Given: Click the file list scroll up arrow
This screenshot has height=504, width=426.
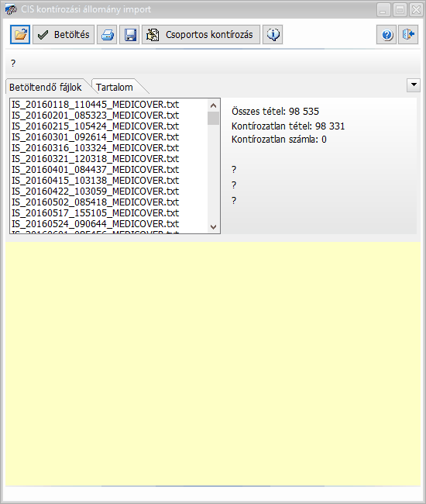Looking at the screenshot, I should coord(213,105).
